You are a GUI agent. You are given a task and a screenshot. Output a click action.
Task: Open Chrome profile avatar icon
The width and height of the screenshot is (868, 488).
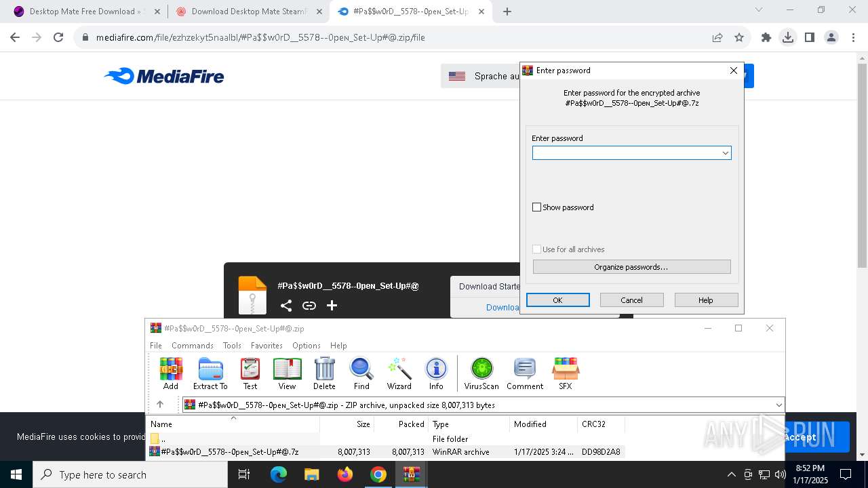tap(831, 37)
